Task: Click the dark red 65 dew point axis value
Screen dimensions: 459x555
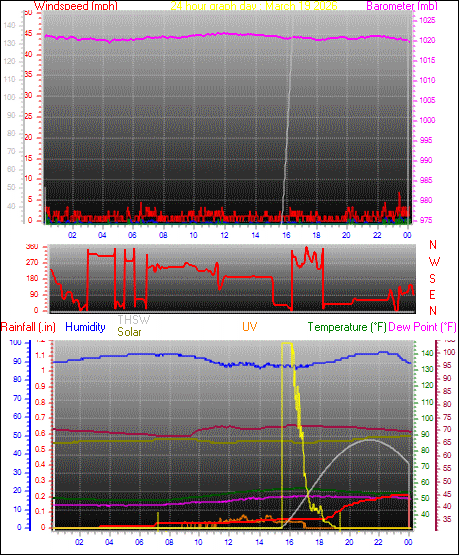Action: [447, 442]
